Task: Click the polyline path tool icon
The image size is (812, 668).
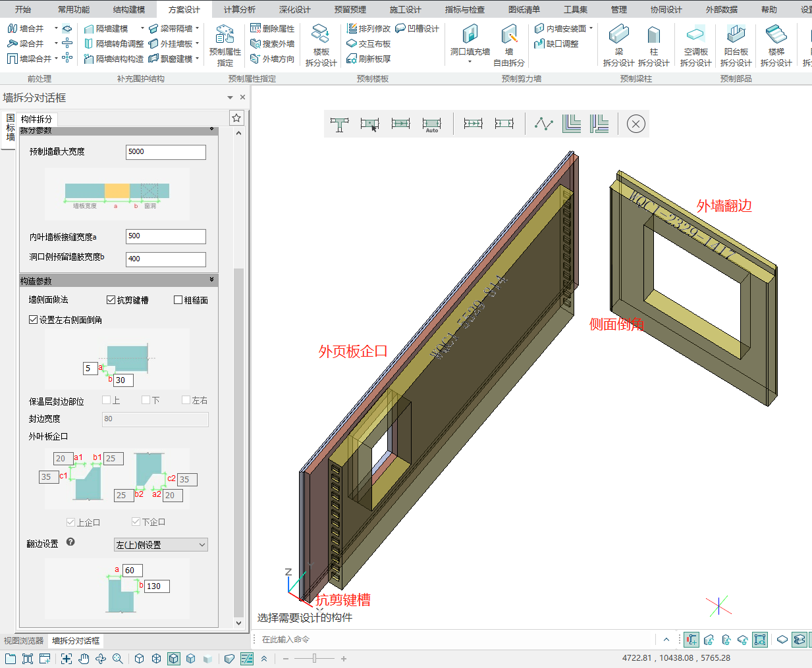Action: click(543, 124)
